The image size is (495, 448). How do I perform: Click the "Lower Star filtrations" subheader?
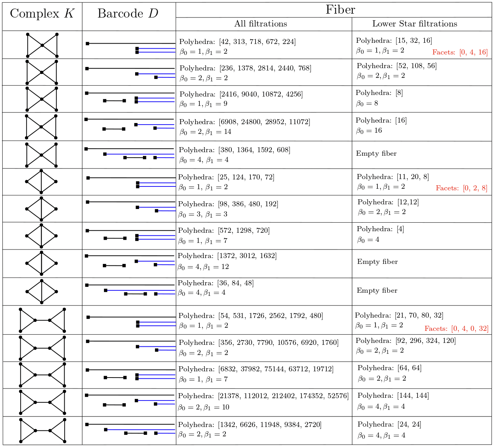[415, 24]
